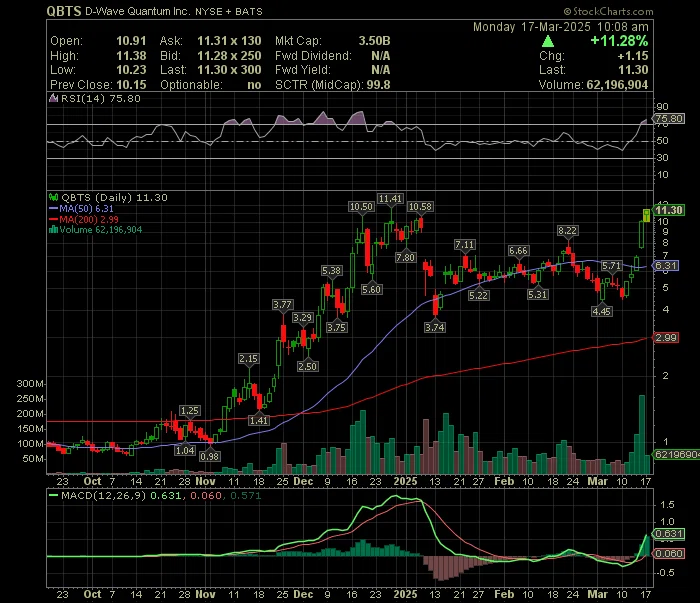Click the Volume legend bar icon
This screenshot has height=603, width=700.
click(x=53, y=229)
